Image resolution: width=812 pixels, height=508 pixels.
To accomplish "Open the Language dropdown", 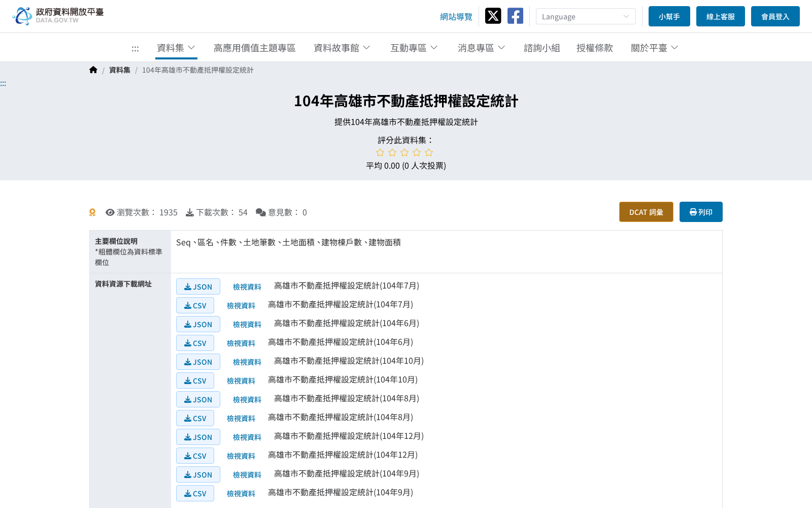I will (x=586, y=16).
